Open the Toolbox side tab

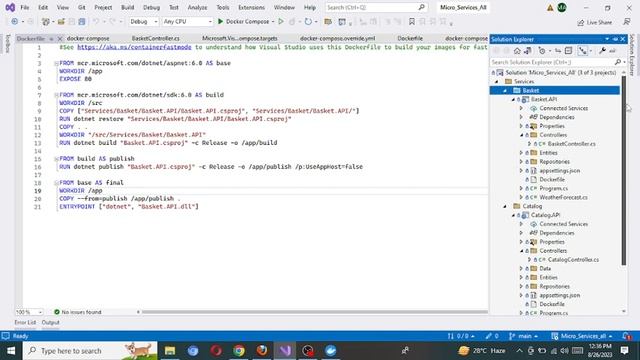[x=8, y=44]
